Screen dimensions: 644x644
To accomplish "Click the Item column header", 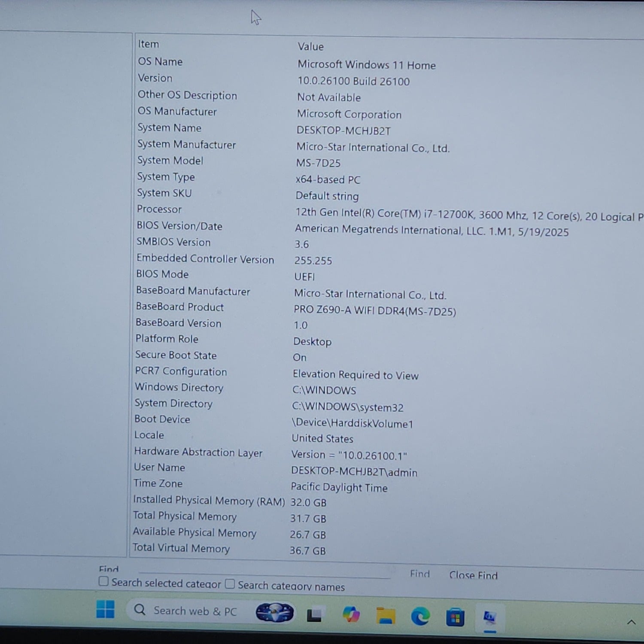I will 149,44.
